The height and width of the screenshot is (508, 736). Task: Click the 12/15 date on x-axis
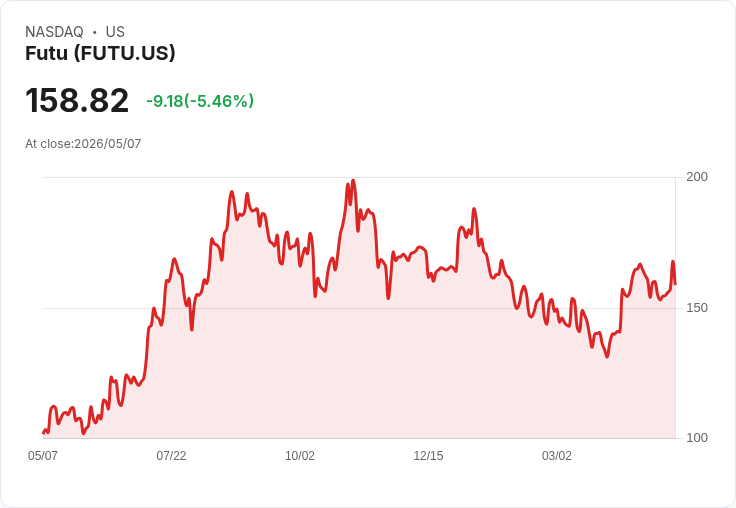click(428, 455)
